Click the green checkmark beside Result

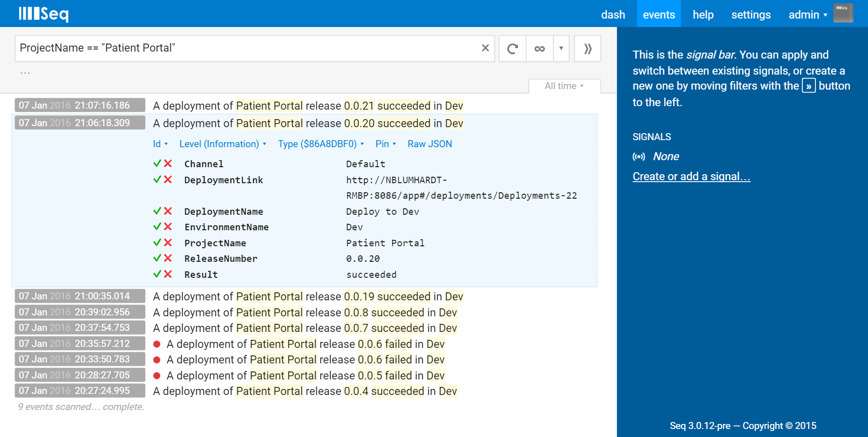coord(157,274)
